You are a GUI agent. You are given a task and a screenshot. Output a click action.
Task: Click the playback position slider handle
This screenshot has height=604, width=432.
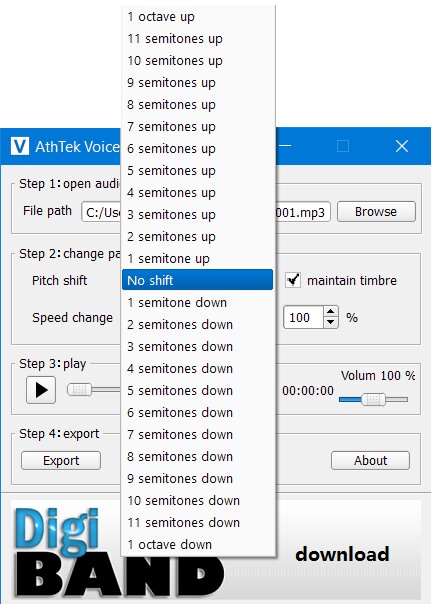point(79,390)
